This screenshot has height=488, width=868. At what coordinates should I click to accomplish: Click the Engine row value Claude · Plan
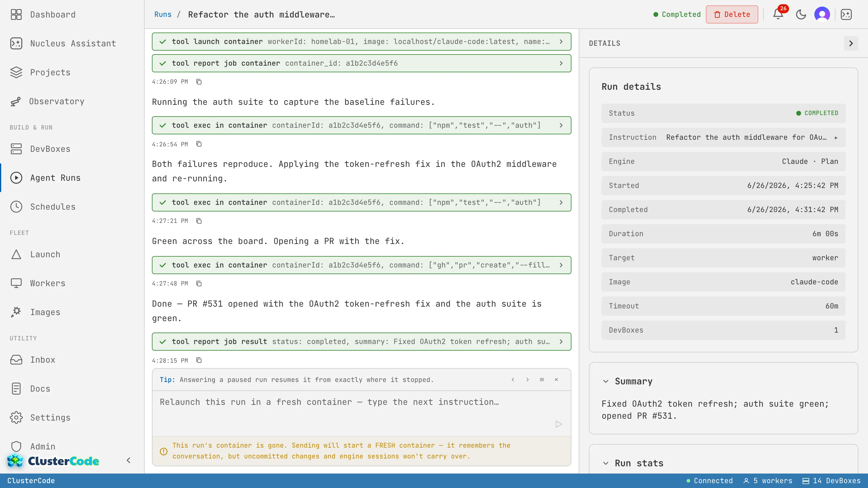coord(810,161)
